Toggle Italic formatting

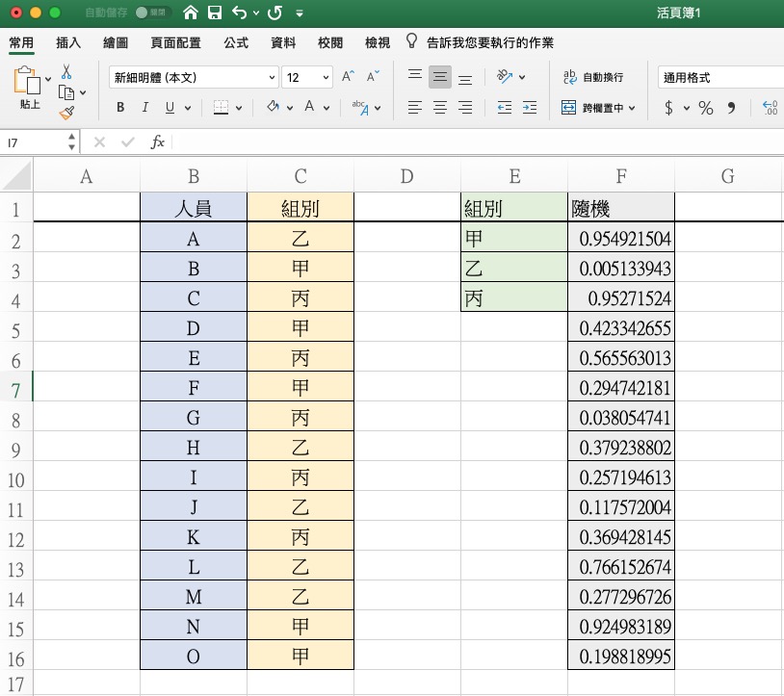click(x=144, y=108)
